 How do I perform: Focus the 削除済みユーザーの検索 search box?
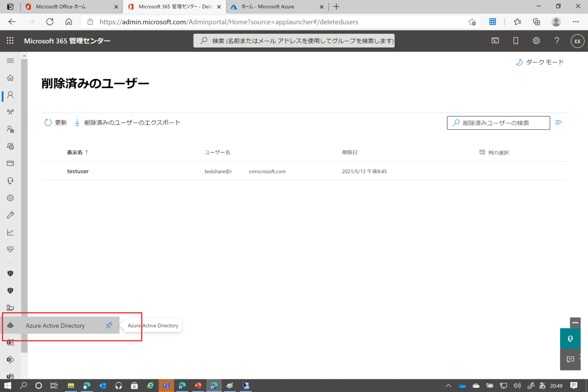pos(498,123)
